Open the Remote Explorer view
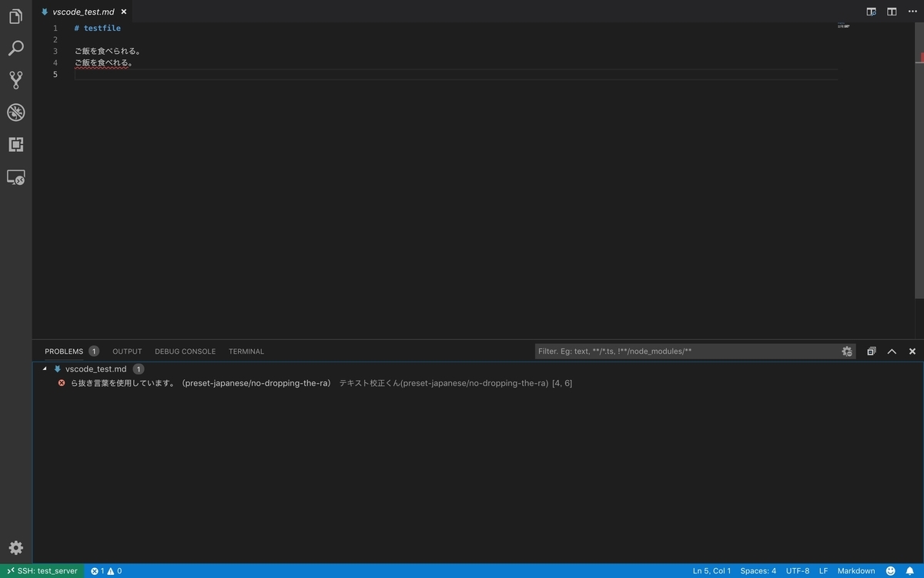Viewport: 924px width, 578px height. point(15,177)
